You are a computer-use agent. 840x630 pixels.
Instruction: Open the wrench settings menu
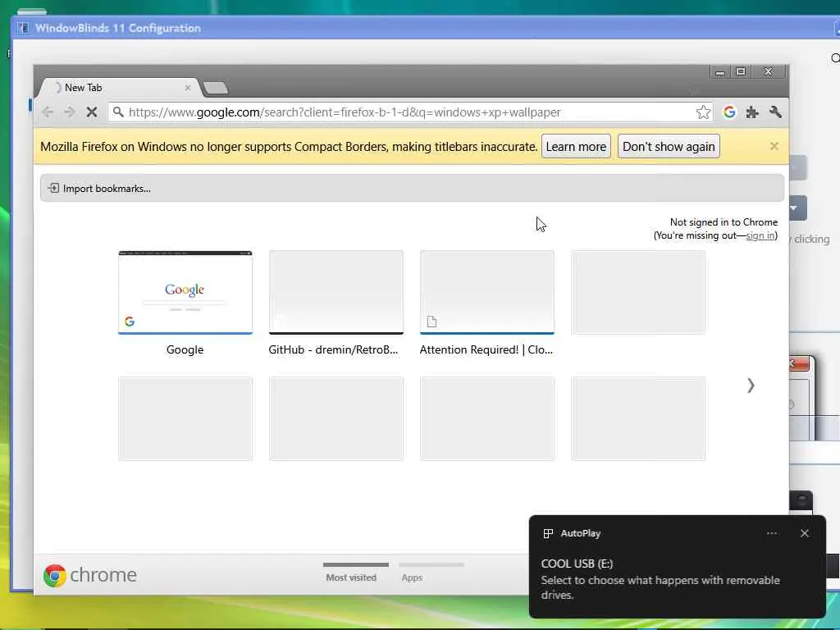pyautogui.click(x=775, y=112)
